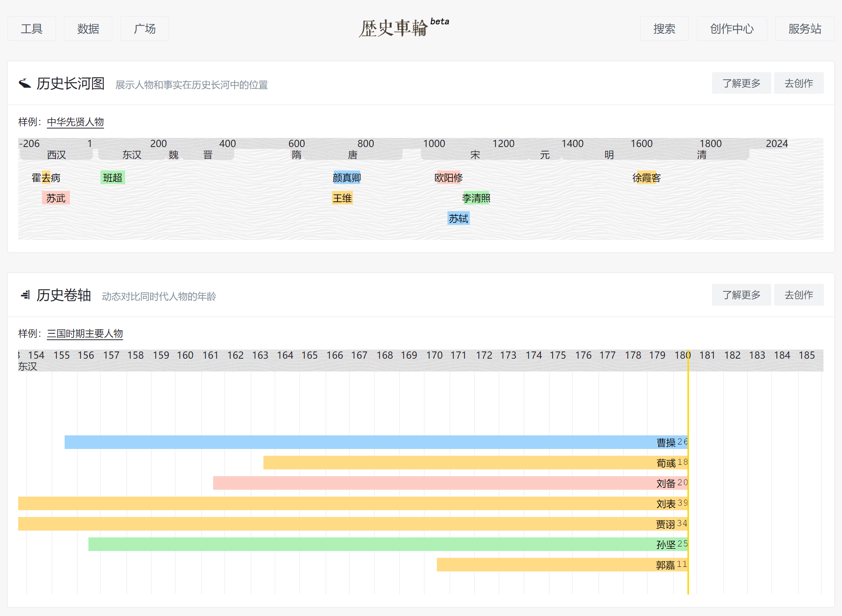Click the 徐霞客 tag near 1600

coord(646,178)
